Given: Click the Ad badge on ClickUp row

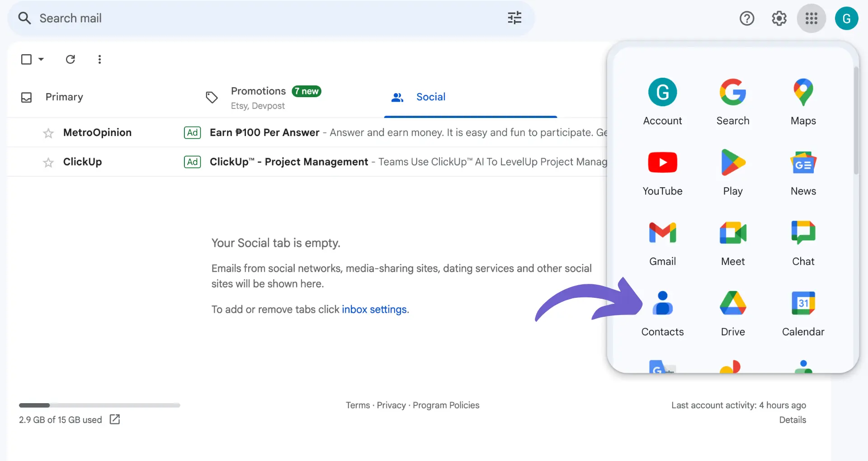Looking at the screenshot, I should pos(193,162).
